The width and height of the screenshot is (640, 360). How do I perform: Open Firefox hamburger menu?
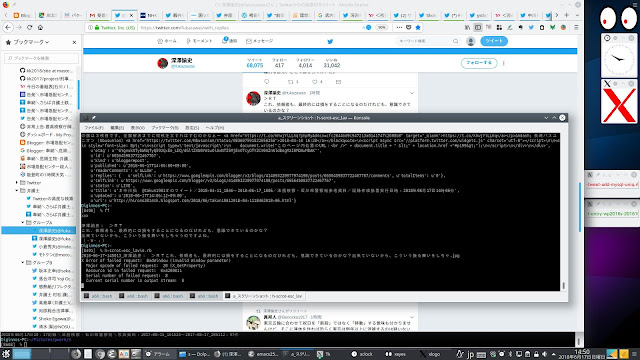click(x=576, y=27)
